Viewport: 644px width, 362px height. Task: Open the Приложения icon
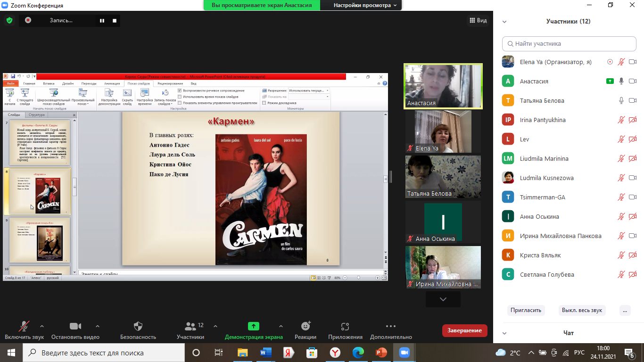click(345, 326)
